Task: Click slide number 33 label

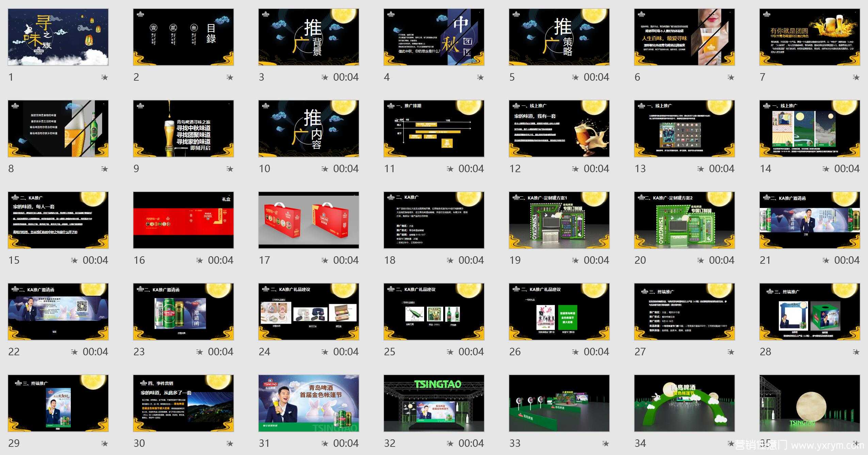Action: tap(515, 443)
